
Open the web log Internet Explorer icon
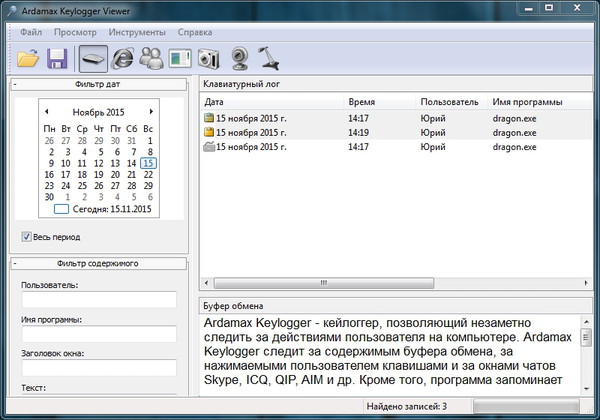(124, 59)
